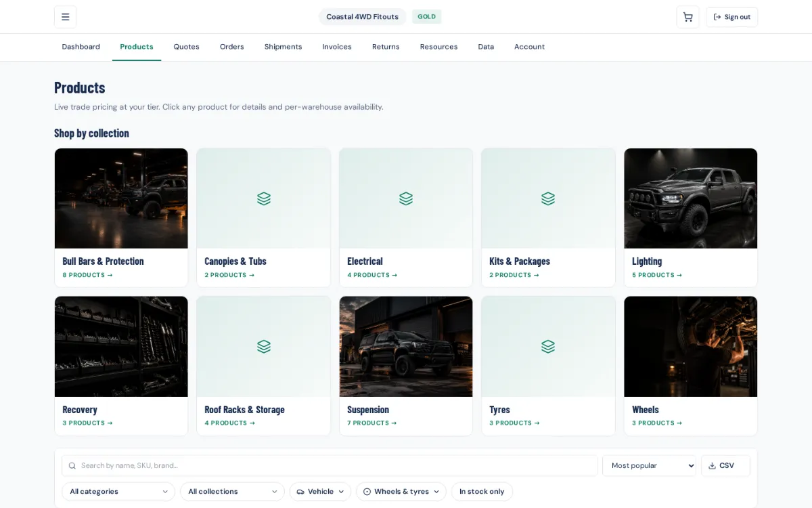Click the Roof Racks & Storage layers icon

click(x=264, y=346)
